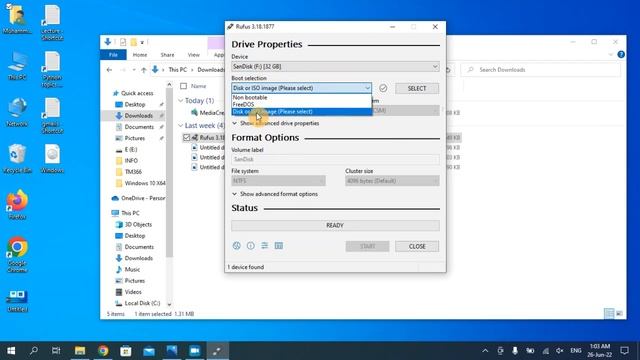Select Videos under This PC
Screen dimensions: 640x360
pos(133,292)
